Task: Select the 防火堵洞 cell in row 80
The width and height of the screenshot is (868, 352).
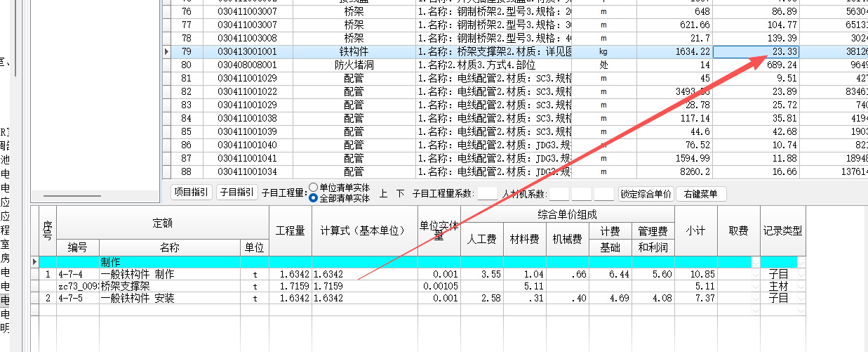Action: [x=354, y=65]
